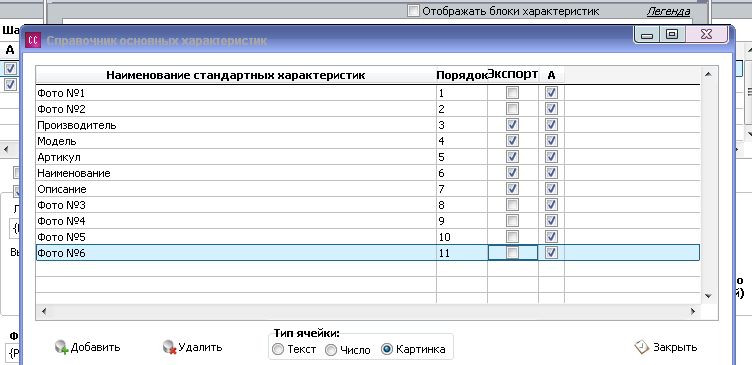Select the Фото №3 name cell

click(236, 205)
